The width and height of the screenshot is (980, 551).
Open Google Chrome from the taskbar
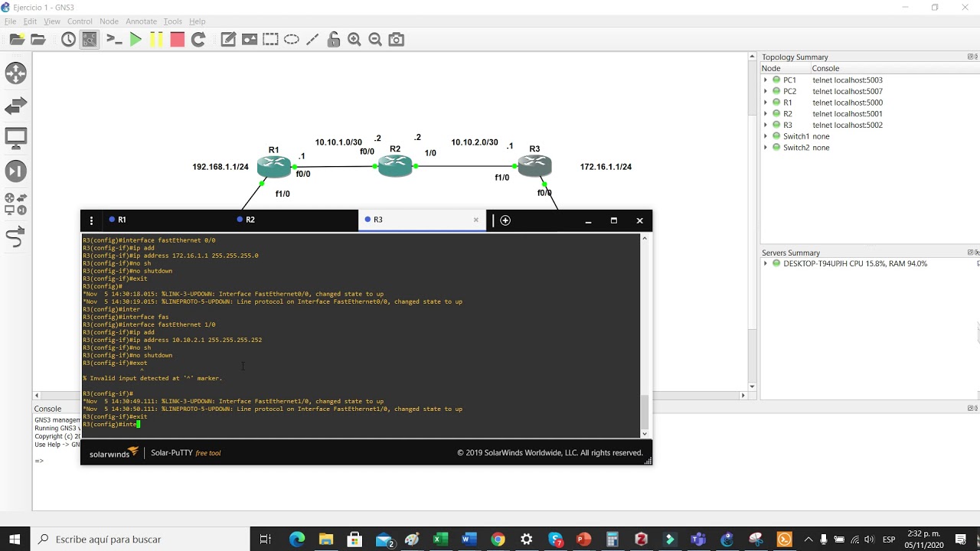click(498, 540)
